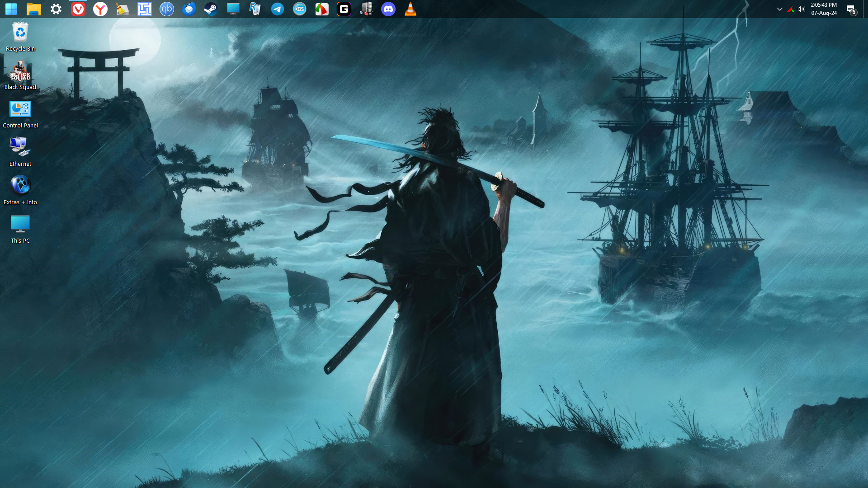Open the BS round icon app in taskbar

pyautogui.click(x=299, y=9)
